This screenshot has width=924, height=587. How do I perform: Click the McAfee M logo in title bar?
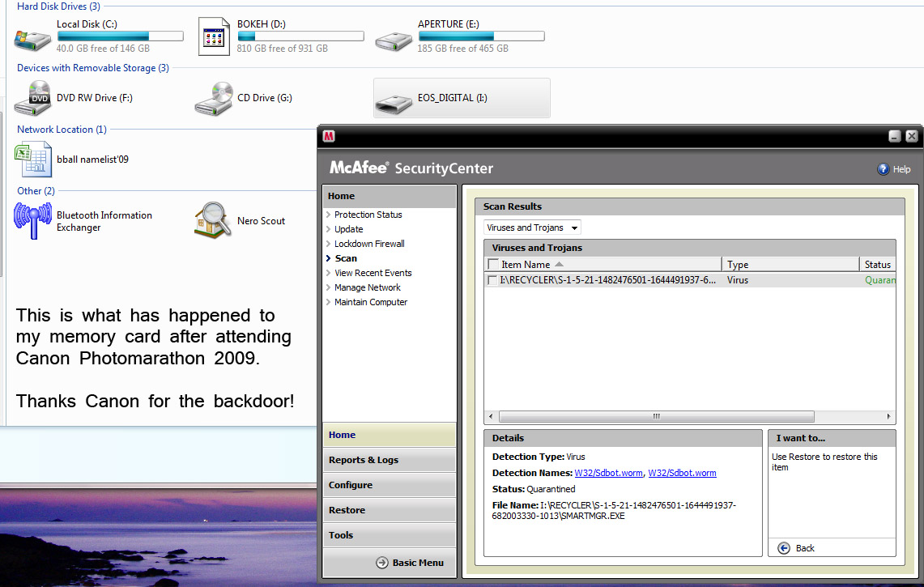point(329,136)
